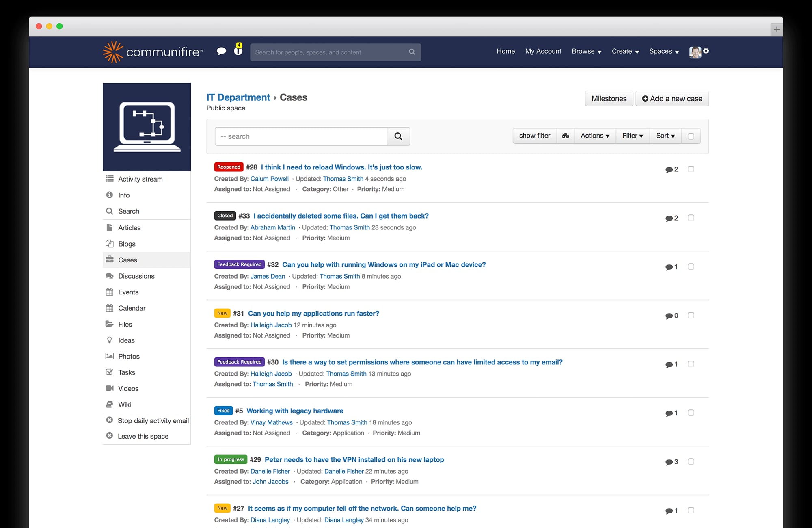Open the Filter dropdown
The image size is (812, 528).
(x=632, y=136)
